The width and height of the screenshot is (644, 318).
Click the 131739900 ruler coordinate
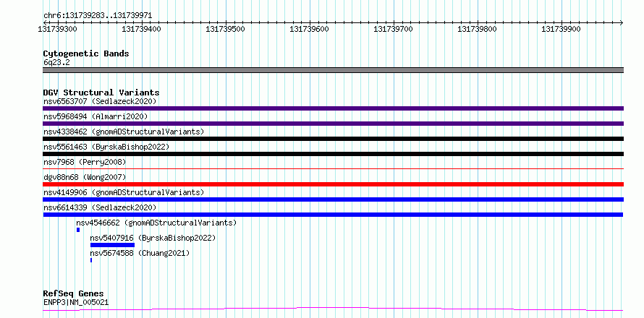[x=561, y=29]
